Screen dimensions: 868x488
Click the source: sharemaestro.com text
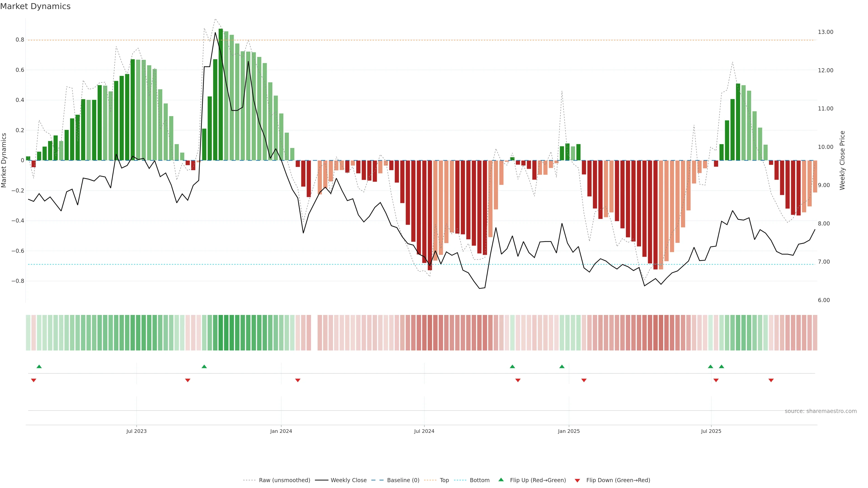tap(821, 411)
